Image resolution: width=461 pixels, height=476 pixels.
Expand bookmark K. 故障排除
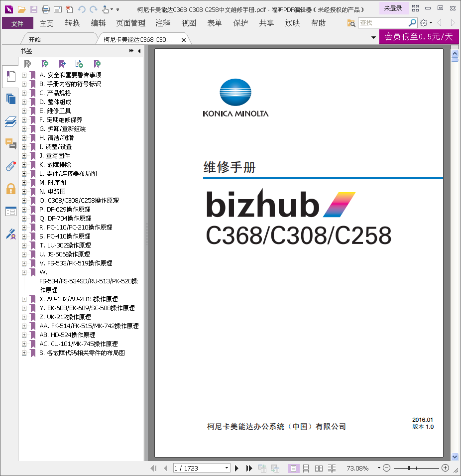(24, 164)
